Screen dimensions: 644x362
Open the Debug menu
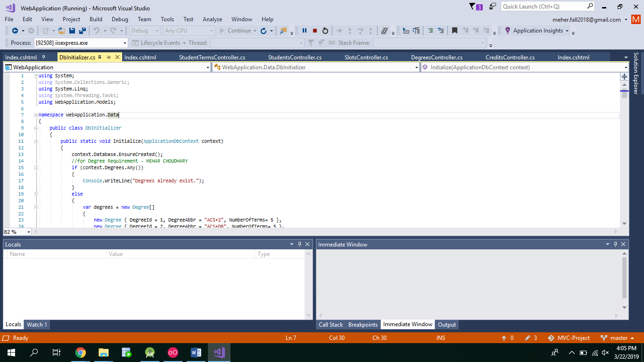[x=120, y=19]
